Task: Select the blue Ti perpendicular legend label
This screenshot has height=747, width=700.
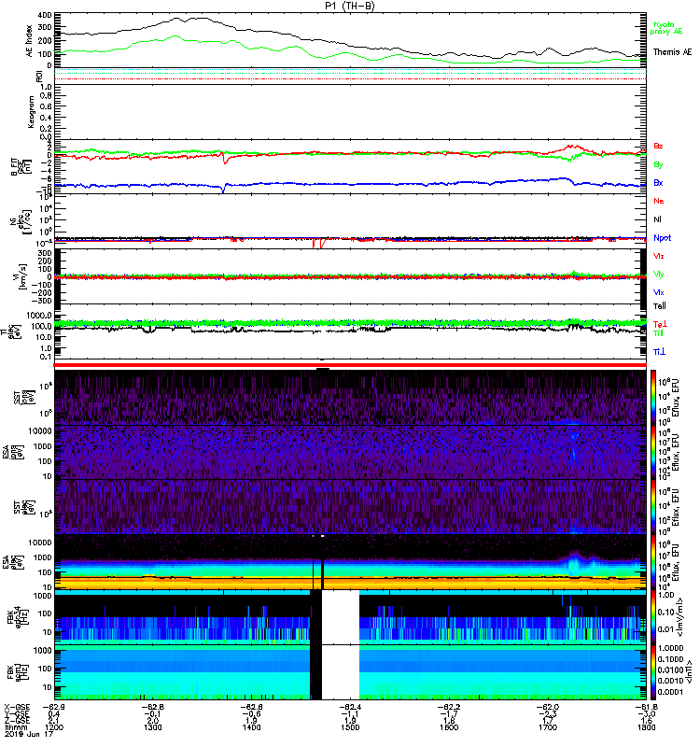Action: (659, 352)
